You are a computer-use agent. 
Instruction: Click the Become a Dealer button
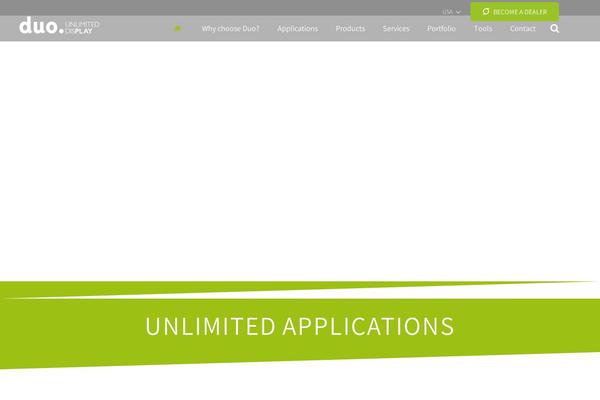[x=515, y=12]
